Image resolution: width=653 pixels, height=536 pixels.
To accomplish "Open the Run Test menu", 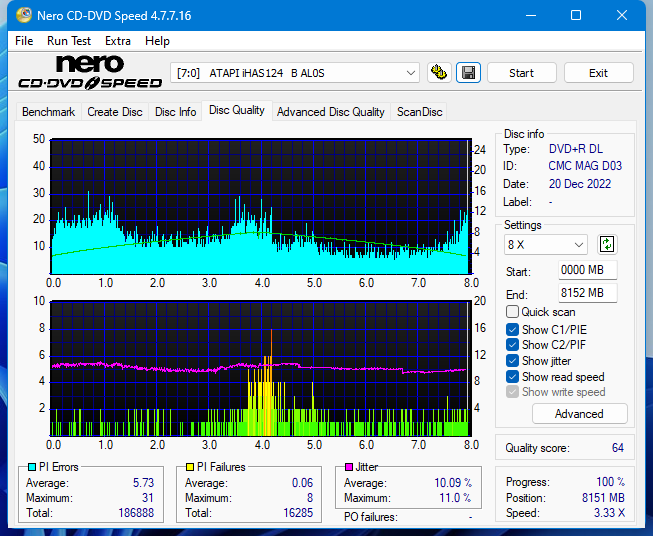I will pos(69,41).
